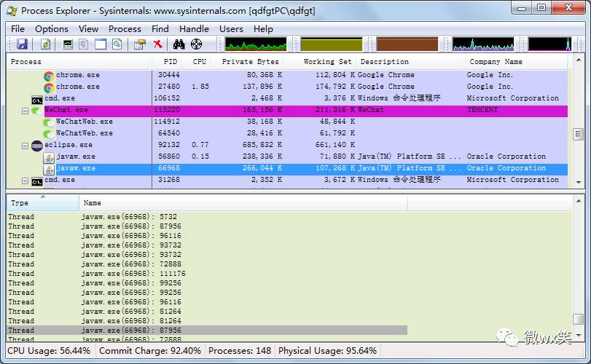This screenshot has width=591, height=364.
Task: Select the javaw.exe row with PID 56860
Action: [287, 157]
